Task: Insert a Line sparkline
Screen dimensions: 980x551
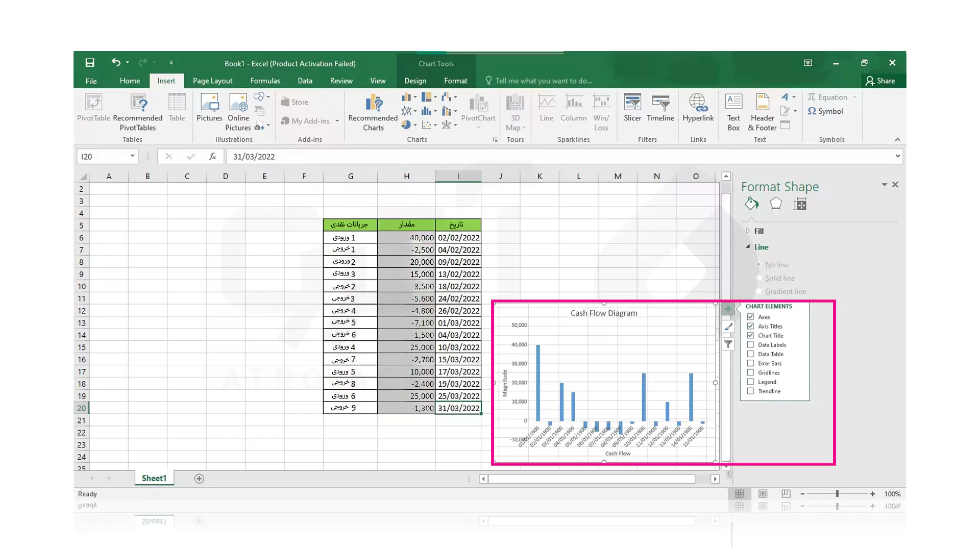Action: [546, 108]
